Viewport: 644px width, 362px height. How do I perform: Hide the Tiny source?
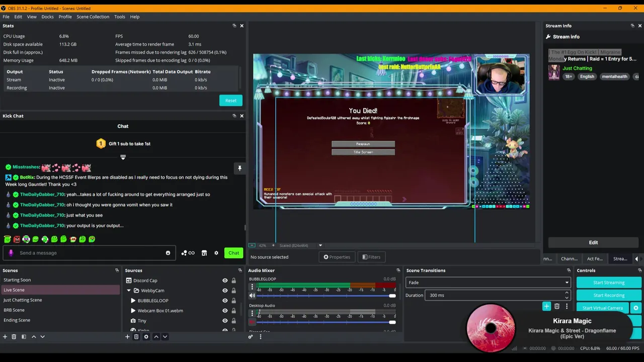[x=225, y=321]
